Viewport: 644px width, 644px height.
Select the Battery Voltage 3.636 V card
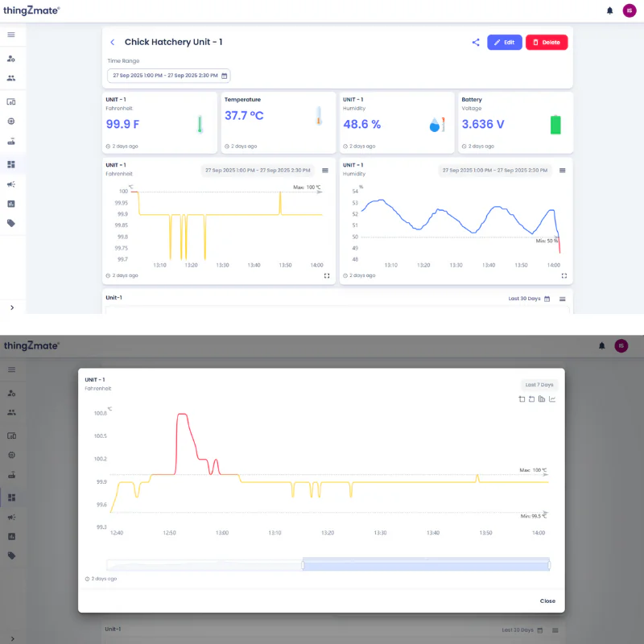click(x=515, y=122)
